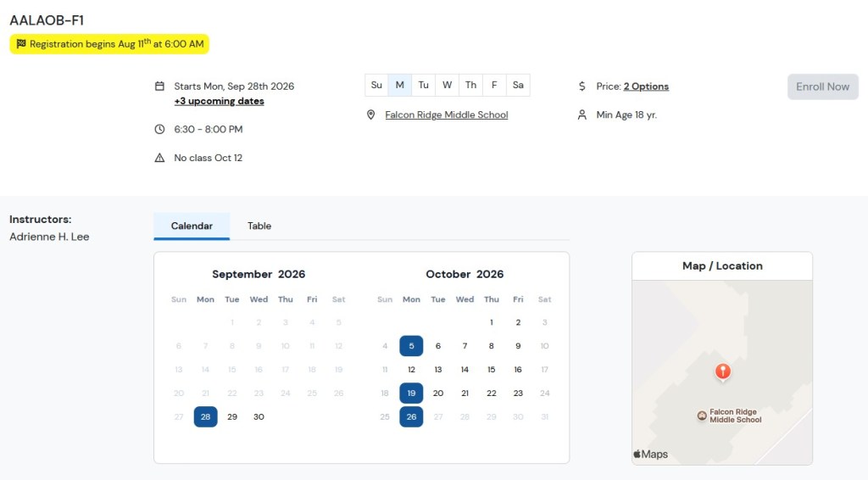Switch to the Calendar tab

(192, 226)
